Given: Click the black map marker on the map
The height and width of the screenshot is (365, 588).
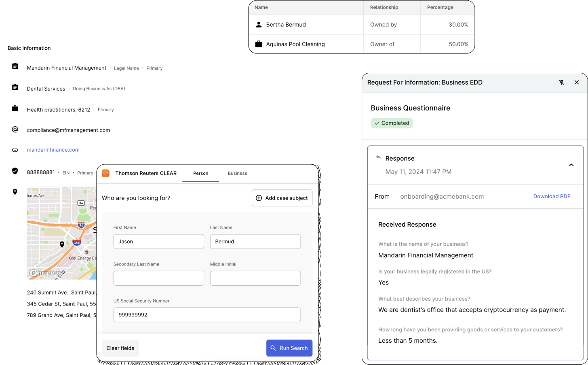Looking at the screenshot, I should [x=62, y=244].
